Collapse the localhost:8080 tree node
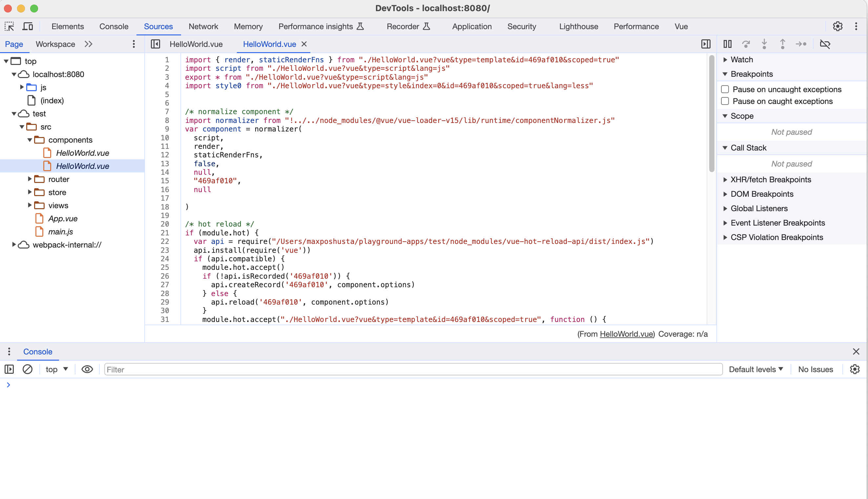 point(14,74)
